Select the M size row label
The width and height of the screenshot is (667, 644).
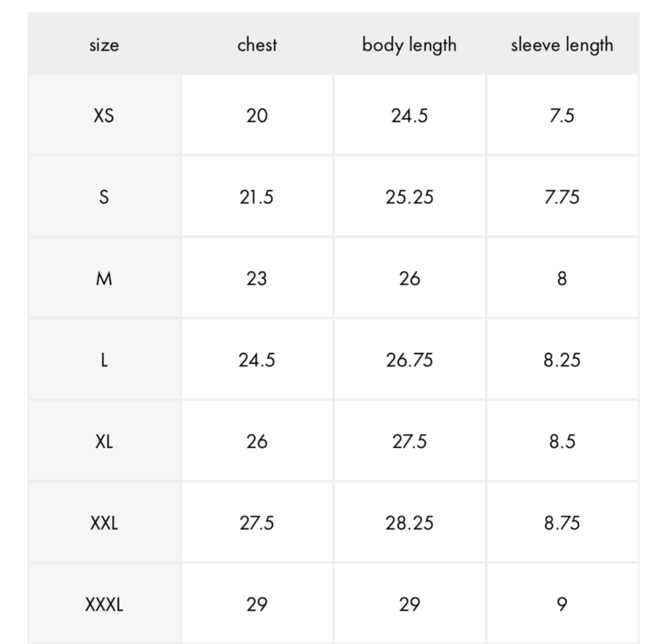[104, 279]
